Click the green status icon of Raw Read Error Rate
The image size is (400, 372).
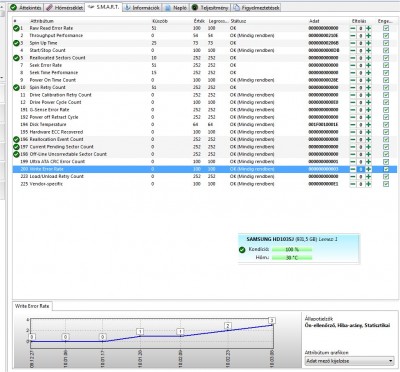coord(16,28)
